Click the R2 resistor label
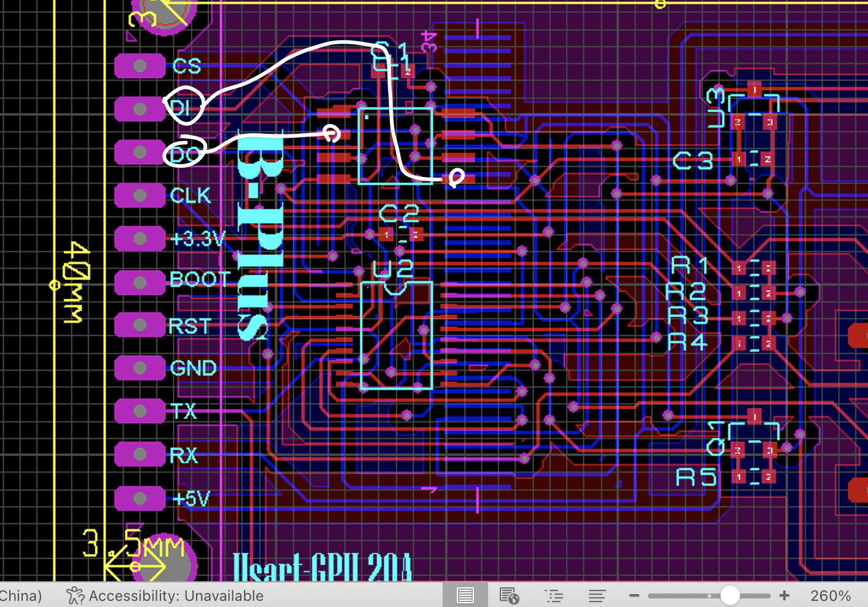The image size is (868, 607). 687,291
